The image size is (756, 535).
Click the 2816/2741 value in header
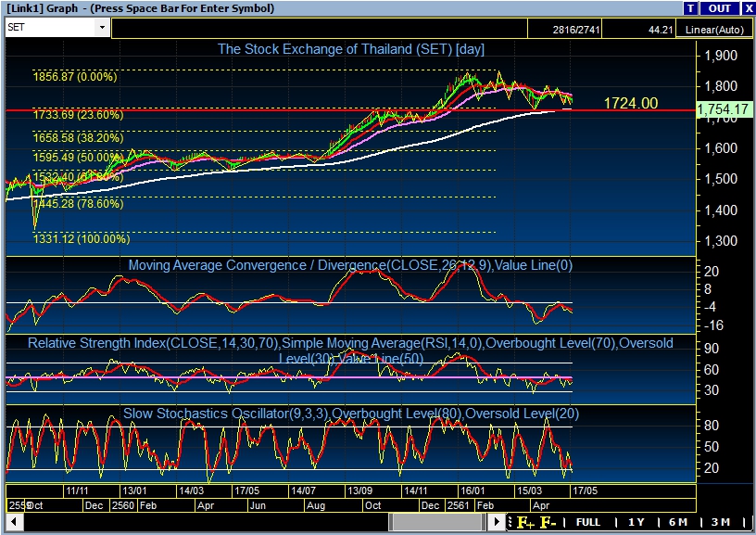[x=575, y=30]
